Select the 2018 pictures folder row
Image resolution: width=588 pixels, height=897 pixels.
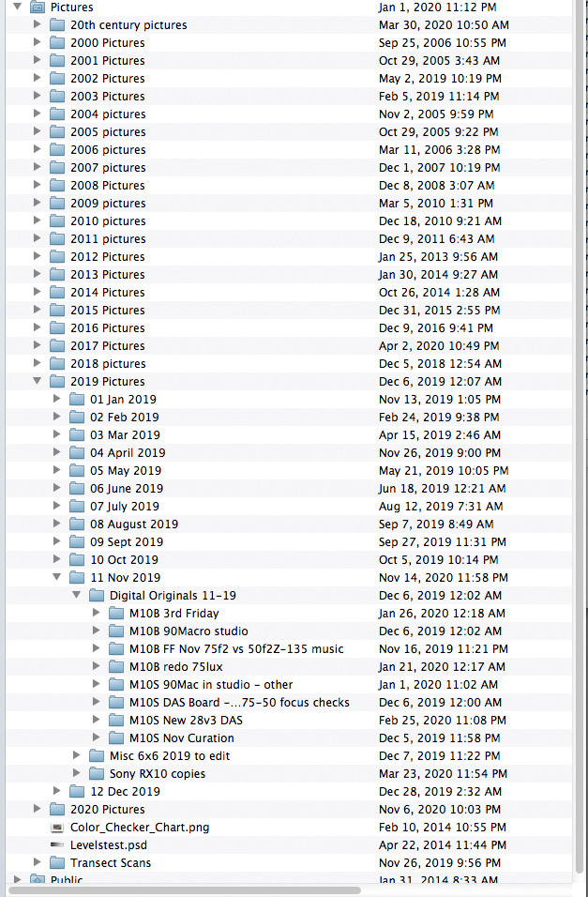click(x=108, y=364)
